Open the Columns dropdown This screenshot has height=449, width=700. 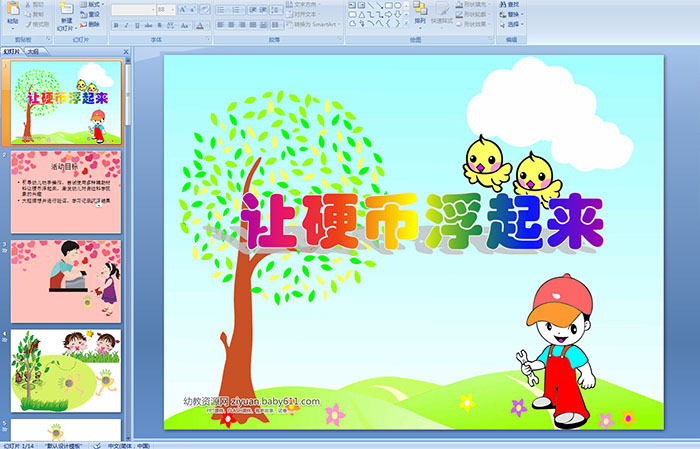click(276, 25)
